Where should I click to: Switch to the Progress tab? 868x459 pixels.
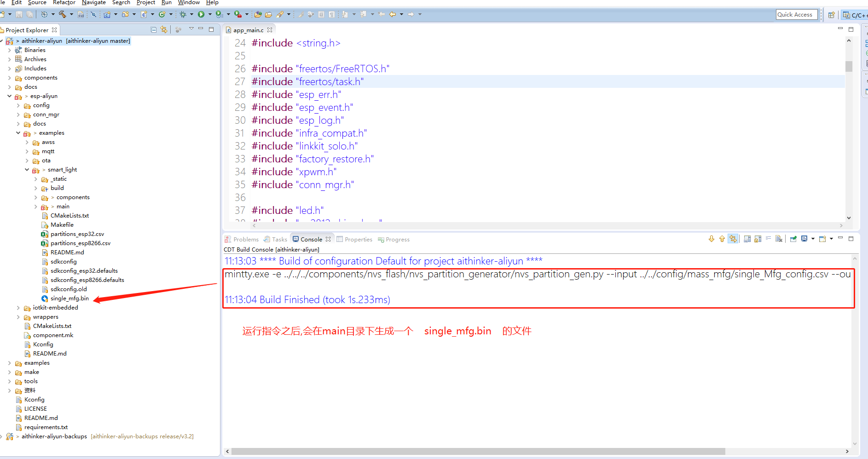click(x=393, y=239)
